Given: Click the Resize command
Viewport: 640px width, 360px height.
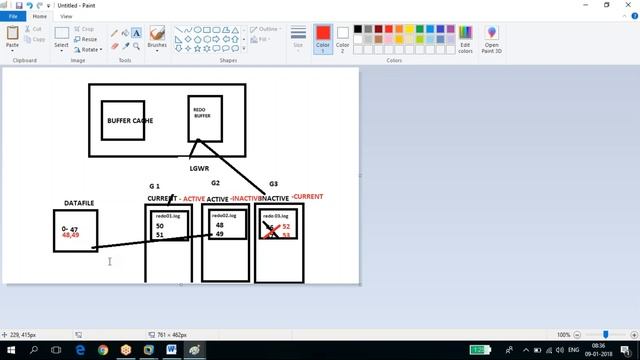Looking at the screenshot, I should click(x=85, y=39).
